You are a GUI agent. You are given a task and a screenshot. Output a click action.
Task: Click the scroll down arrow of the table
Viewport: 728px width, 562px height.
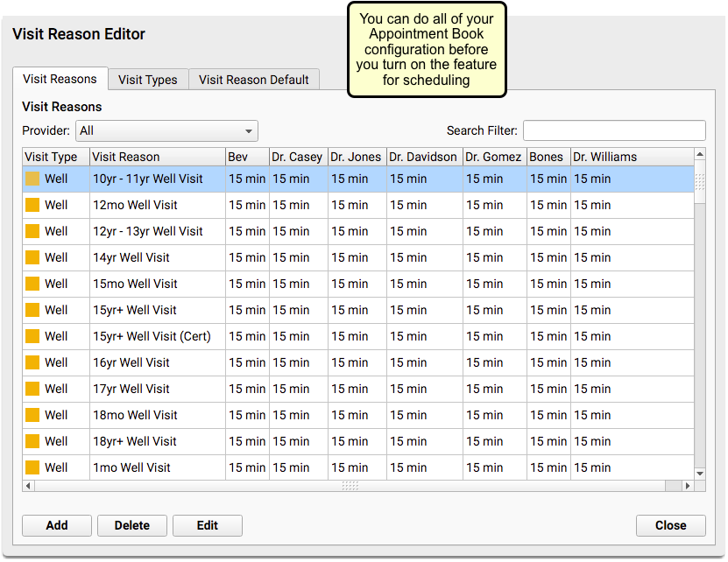pyautogui.click(x=700, y=474)
